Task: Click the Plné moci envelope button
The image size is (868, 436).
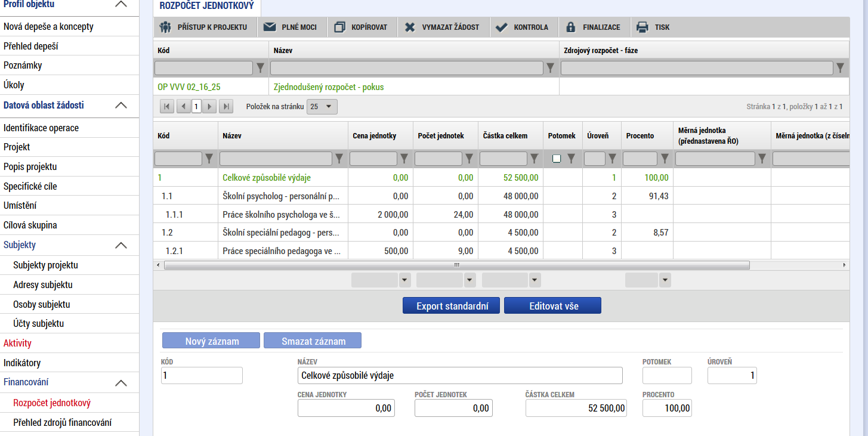Action: click(290, 27)
